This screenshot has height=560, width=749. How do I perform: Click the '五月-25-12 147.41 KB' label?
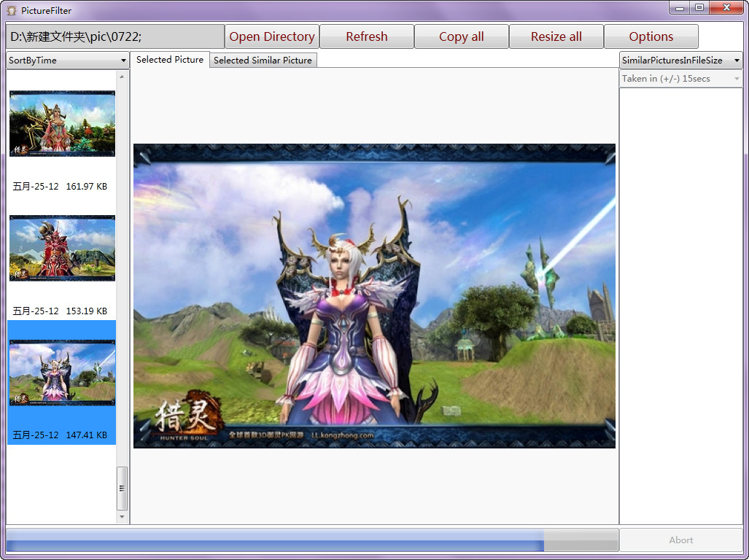pyautogui.click(x=60, y=435)
